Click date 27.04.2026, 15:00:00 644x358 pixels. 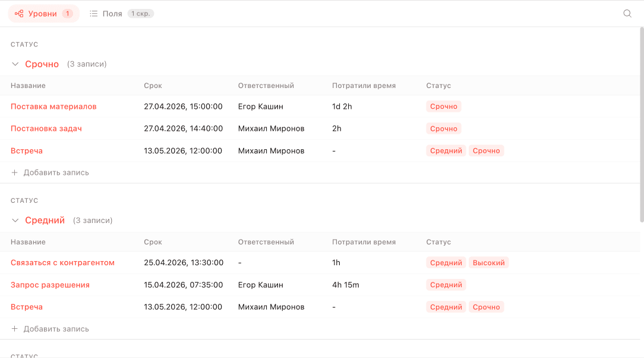(183, 106)
